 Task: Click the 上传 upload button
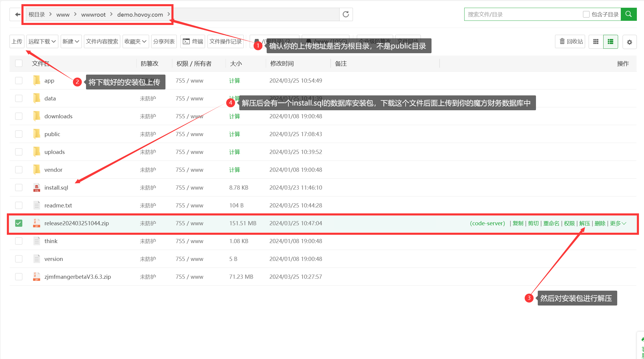coord(17,41)
